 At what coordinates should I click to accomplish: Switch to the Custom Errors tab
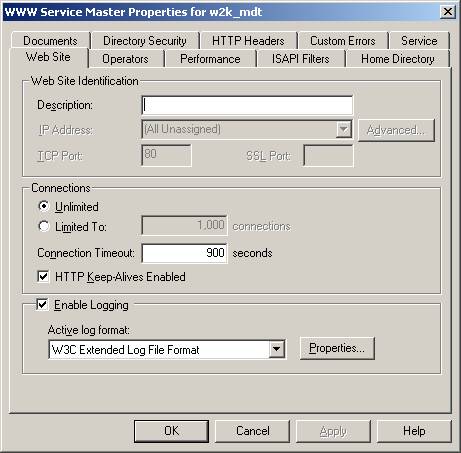pos(343,41)
